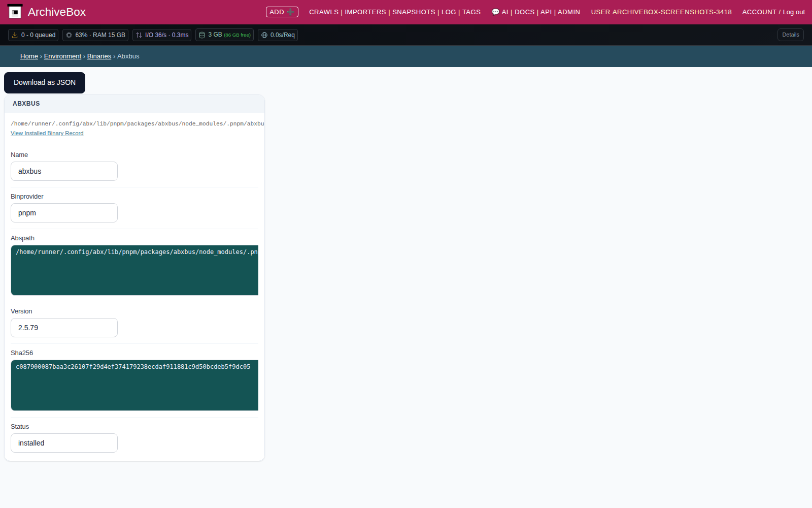Click the disk storage icon beside 3 GB
This screenshot has width=812, height=508.
pyautogui.click(x=202, y=35)
